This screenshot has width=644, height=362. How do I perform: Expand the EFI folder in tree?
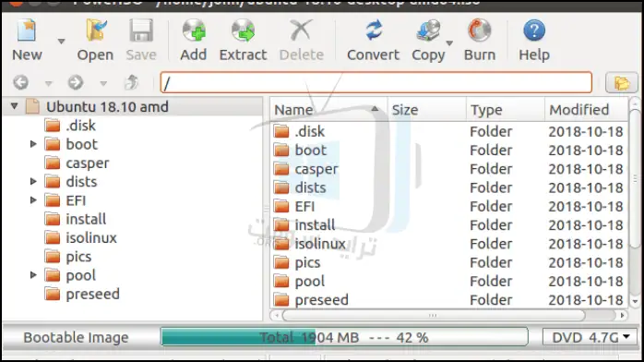click(33, 200)
